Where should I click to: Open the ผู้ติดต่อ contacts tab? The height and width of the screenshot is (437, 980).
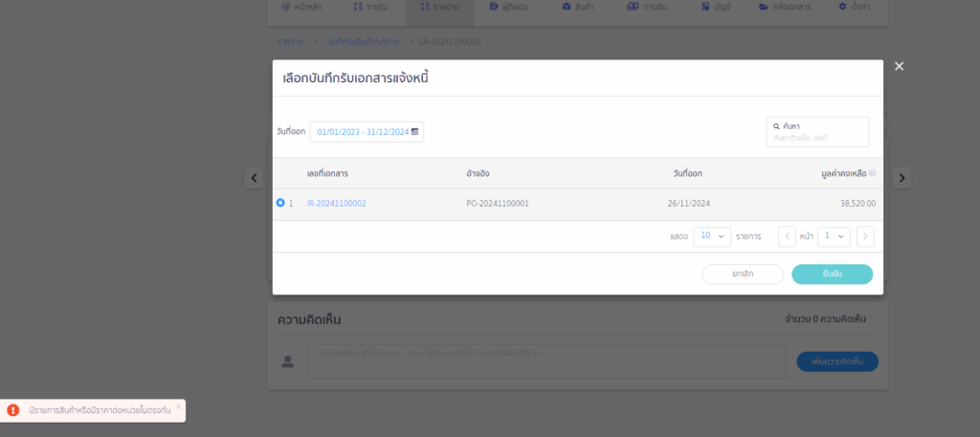pyautogui.click(x=510, y=7)
